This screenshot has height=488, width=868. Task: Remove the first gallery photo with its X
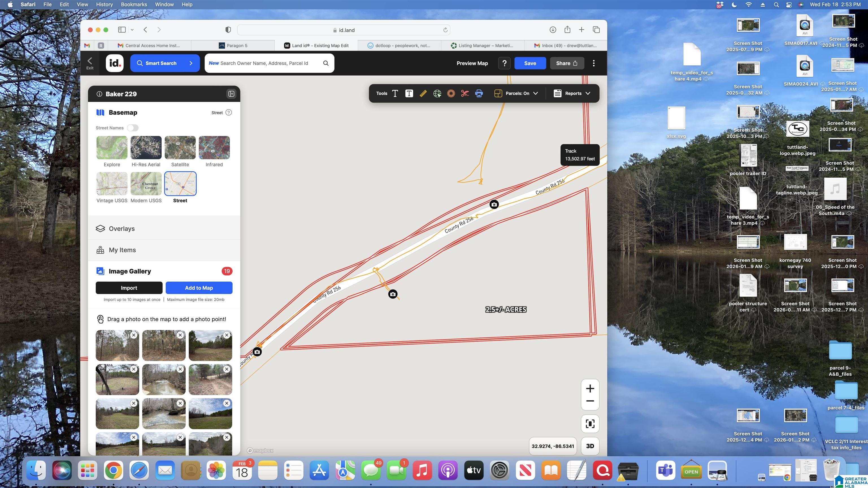coord(133,335)
